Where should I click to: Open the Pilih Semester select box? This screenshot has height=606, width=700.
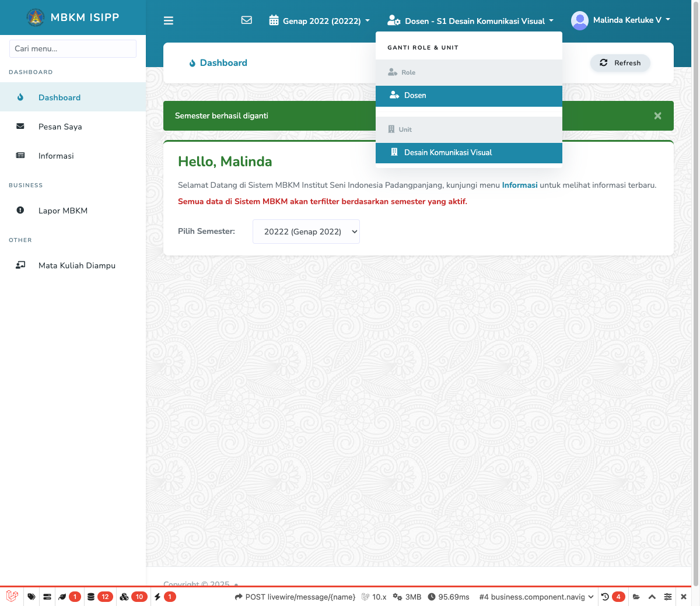tap(306, 232)
